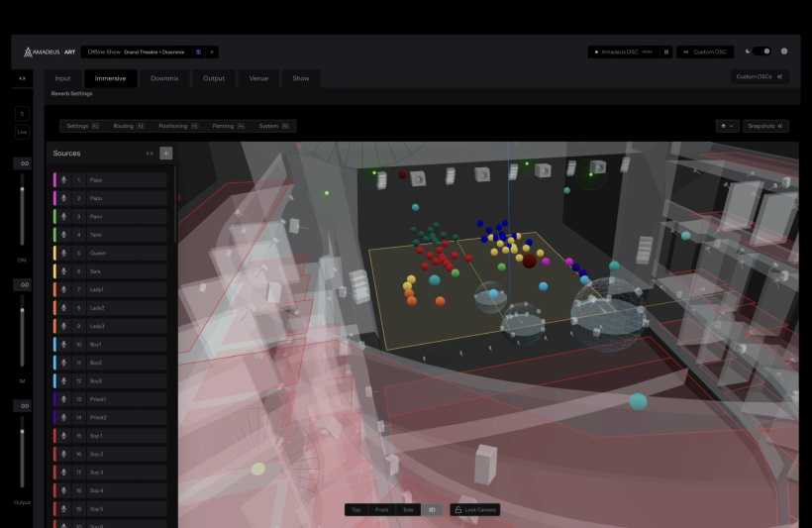This screenshot has height=528, width=812.
Task: Click the DM level value field
Action: pyautogui.click(x=22, y=163)
